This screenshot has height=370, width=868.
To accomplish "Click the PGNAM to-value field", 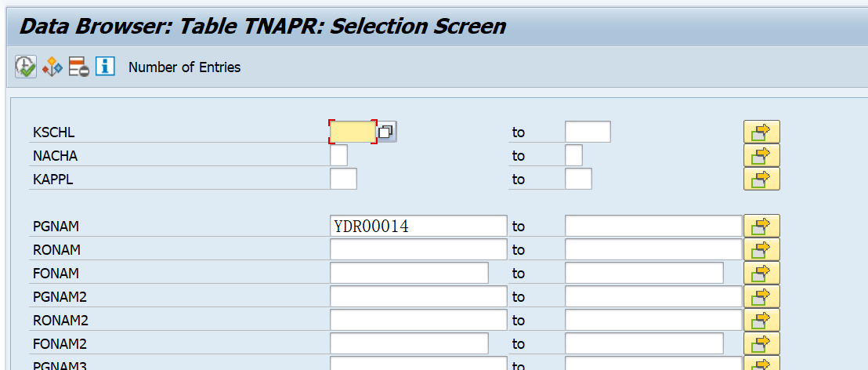I will (x=653, y=226).
